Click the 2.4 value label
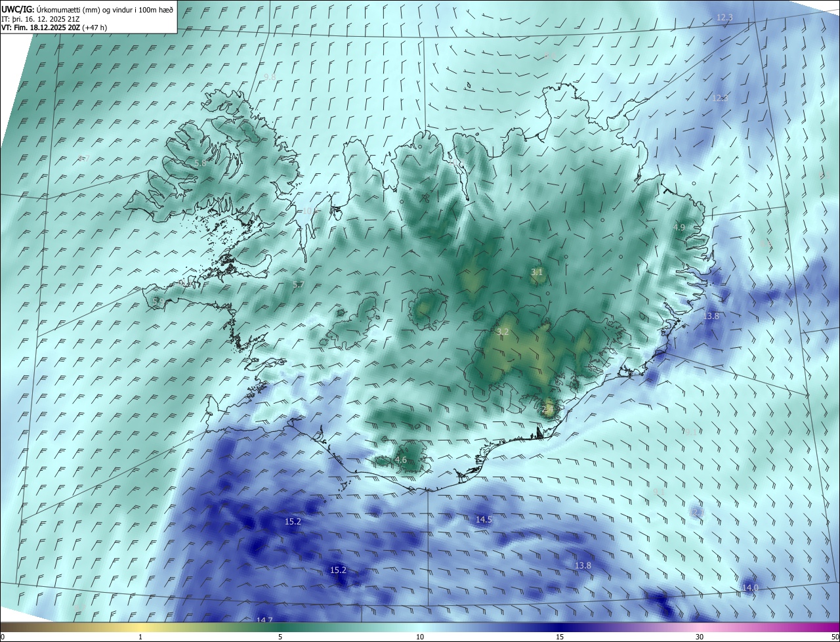This screenshot has height=642, width=840. tap(548, 410)
